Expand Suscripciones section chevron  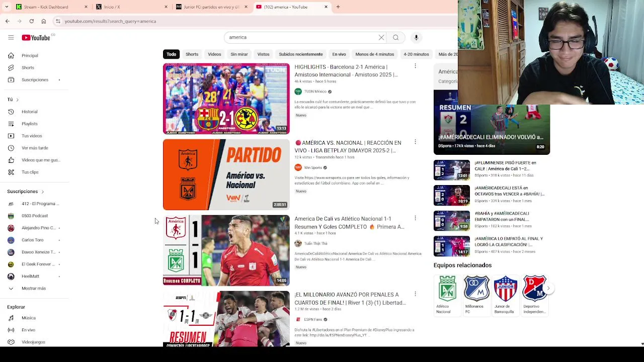tap(42, 192)
